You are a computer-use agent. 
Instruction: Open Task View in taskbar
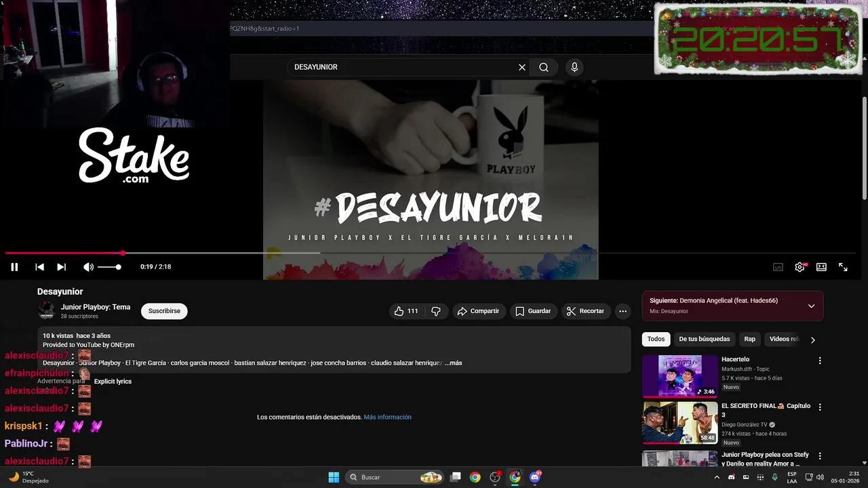click(456, 477)
